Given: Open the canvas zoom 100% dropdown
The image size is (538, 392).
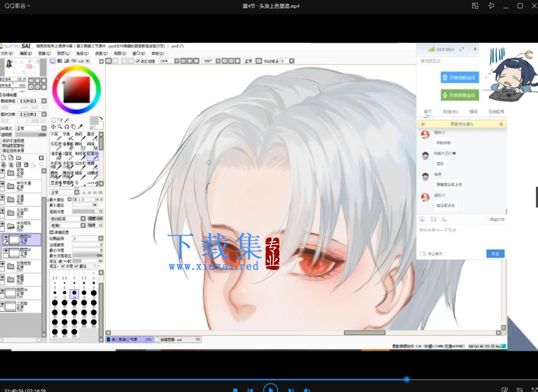Looking at the screenshot, I should pos(177,61).
